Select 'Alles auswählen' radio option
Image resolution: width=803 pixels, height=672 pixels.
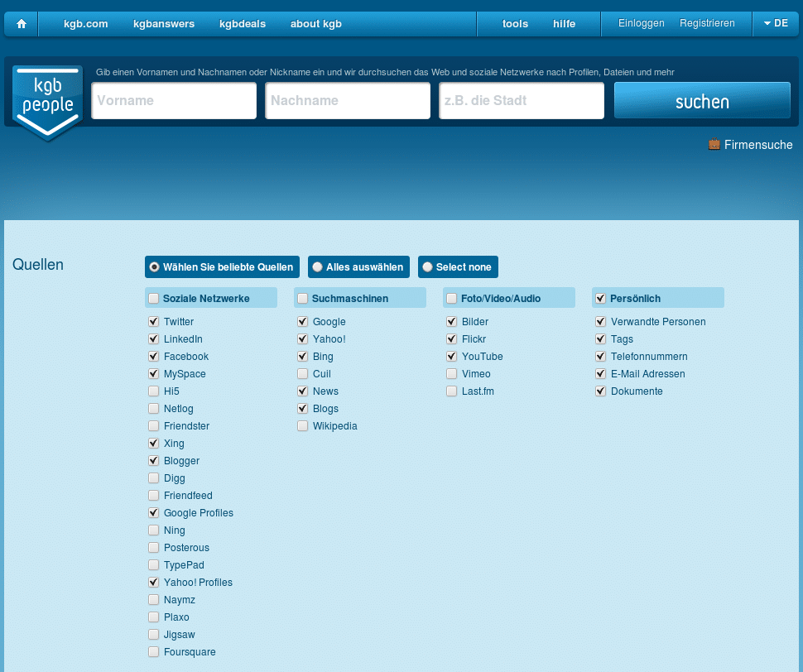(318, 267)
